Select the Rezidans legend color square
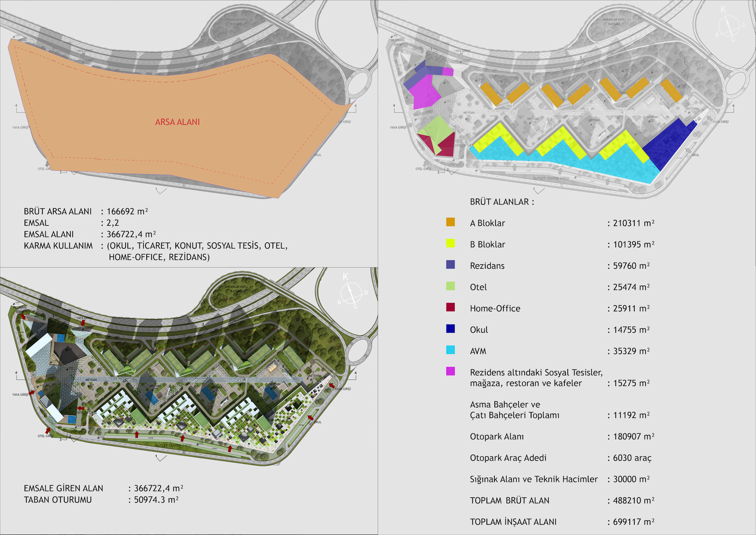 pyautogui.click(x=450, y=264)
